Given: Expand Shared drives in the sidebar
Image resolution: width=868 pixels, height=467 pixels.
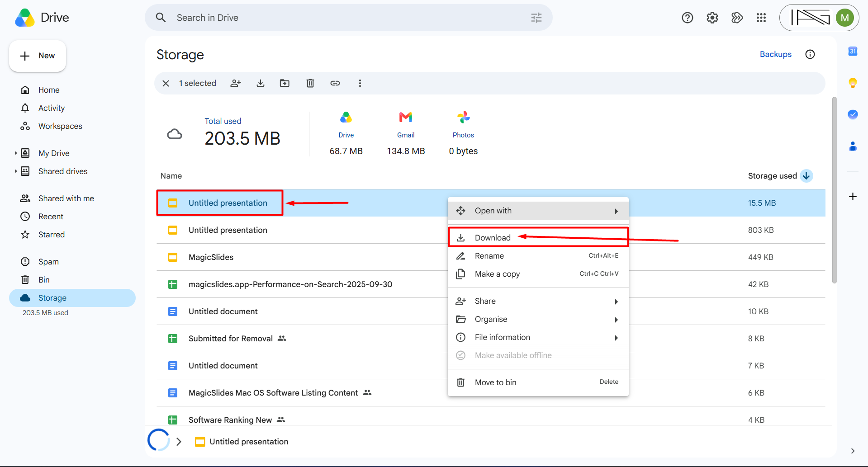Looking at the screenshot, I should click(16, 171).
